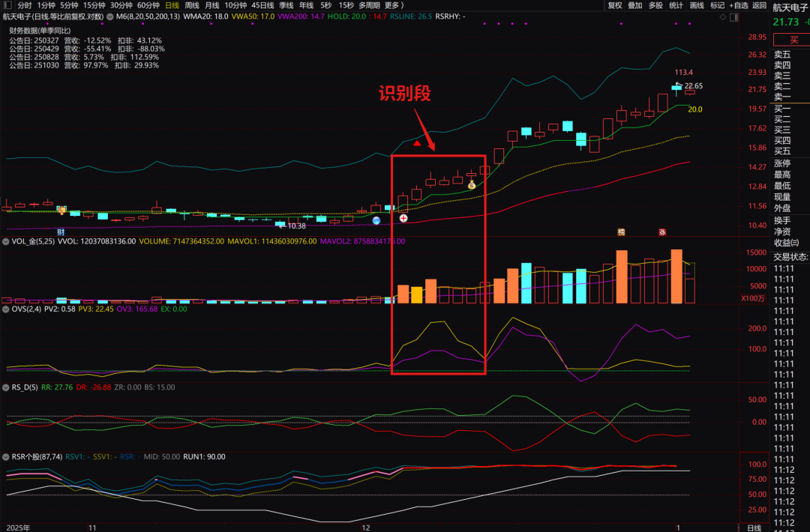Open the 多周期 multi-period view
This screenshot has height=532, width=810.
click(x=369, y=5)
